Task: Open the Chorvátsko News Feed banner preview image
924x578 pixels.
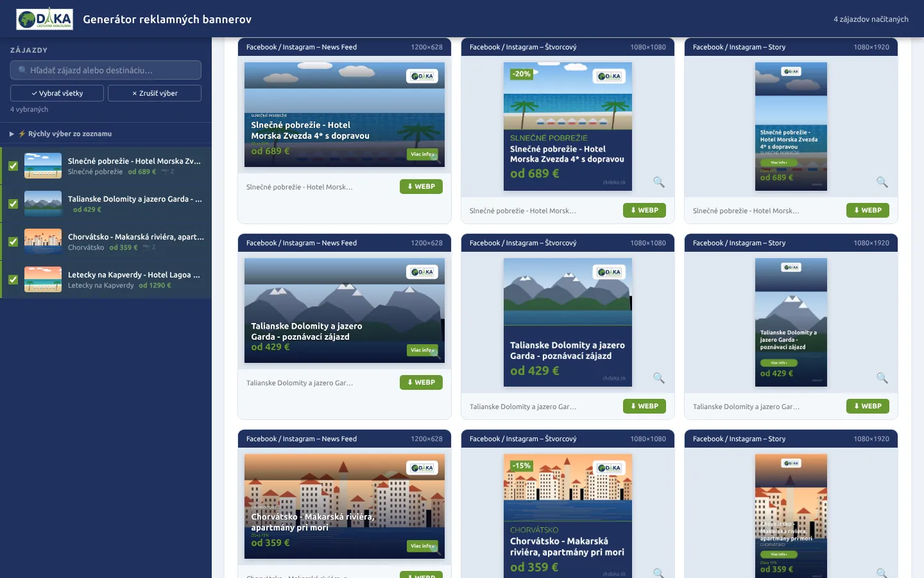Action: click(x=345, y=506)
